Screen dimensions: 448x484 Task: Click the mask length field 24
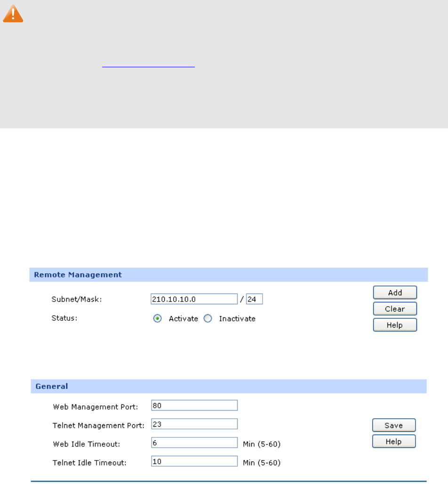click(x=255, y=299)
